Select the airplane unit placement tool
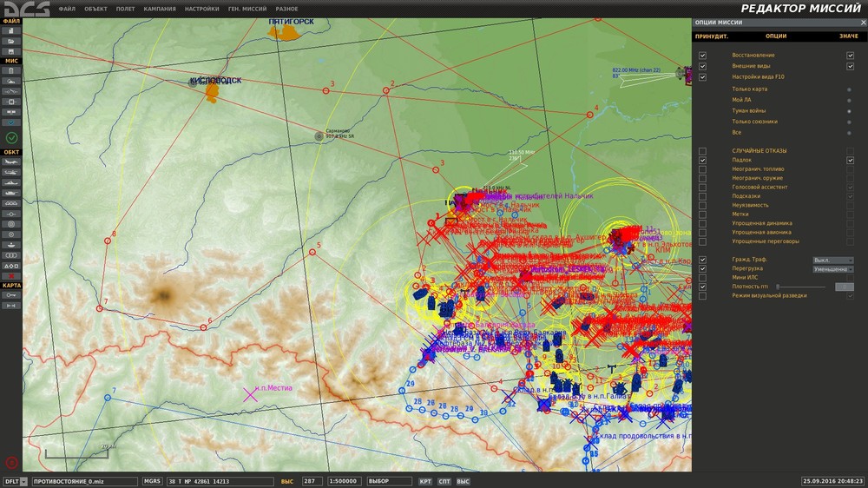868x488 pixels. pyautogui.click(x=11, y=162)
